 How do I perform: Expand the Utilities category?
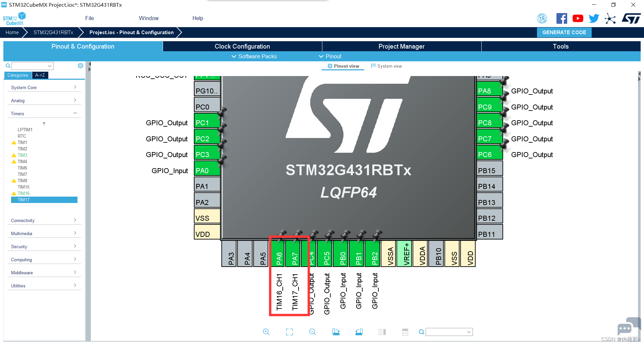[x=44, y=286]
